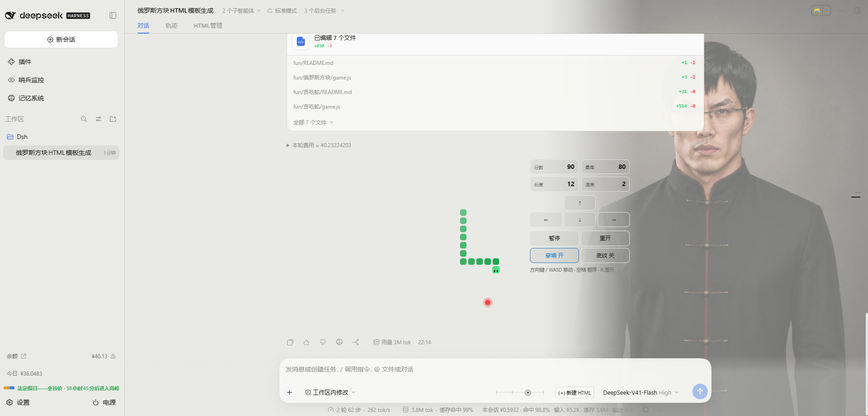Click the share branch icon
The width and height of the screenshot is (868, 416).
[x=356, y=342]
